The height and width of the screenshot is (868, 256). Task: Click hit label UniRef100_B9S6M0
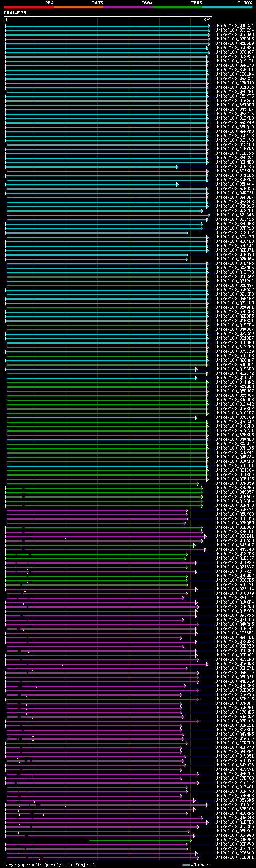(234, 171)
